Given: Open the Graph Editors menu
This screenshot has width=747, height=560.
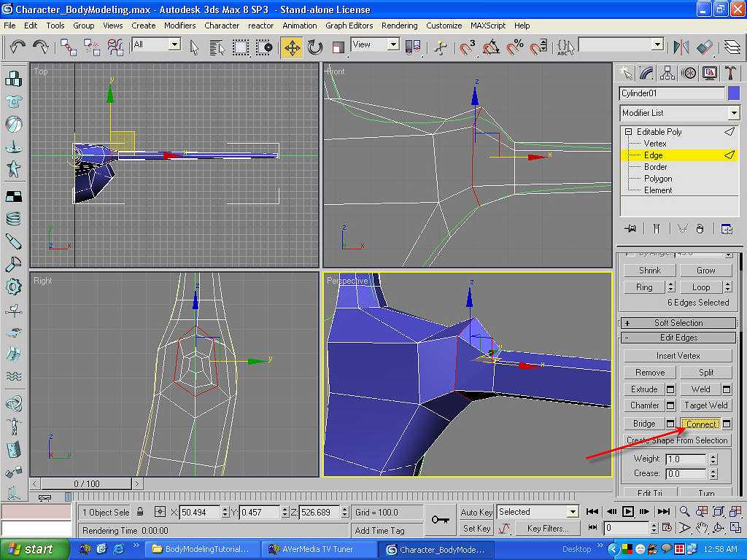Looking at the screenshot, I should (x=349, y=26).
